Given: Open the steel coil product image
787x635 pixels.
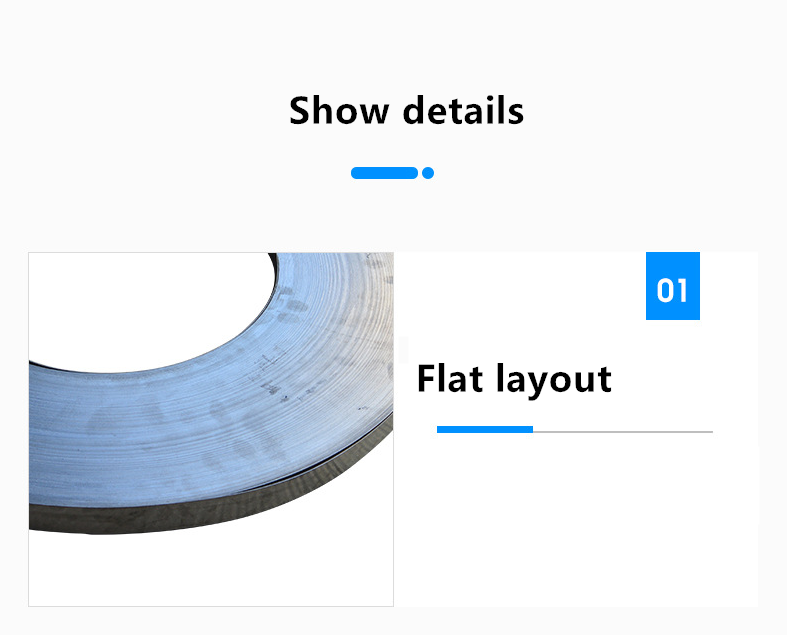Looking at the screenshot, I should pyautogui.click(x=211, y=429).
